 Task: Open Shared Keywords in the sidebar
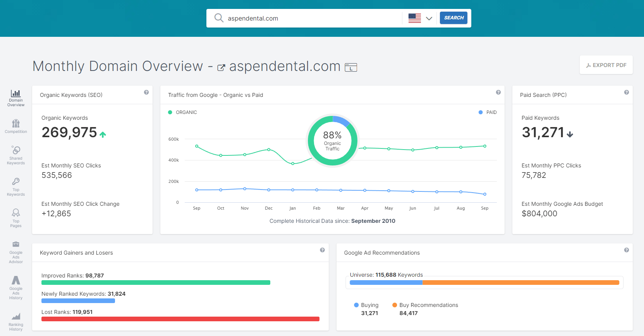[16, 155]
